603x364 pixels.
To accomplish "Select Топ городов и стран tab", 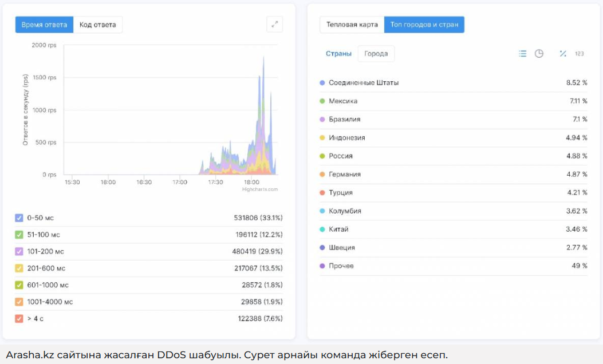I will pos(424,25).
